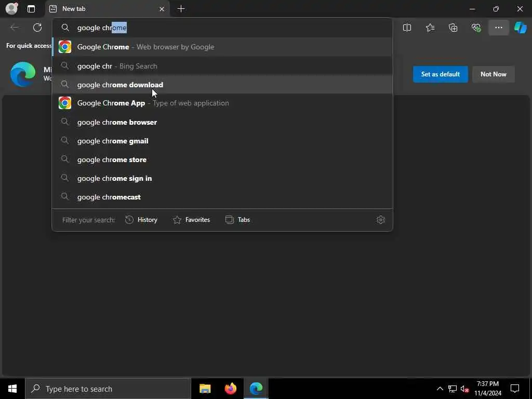Refresh the page with reload icon

click(37, 28)
